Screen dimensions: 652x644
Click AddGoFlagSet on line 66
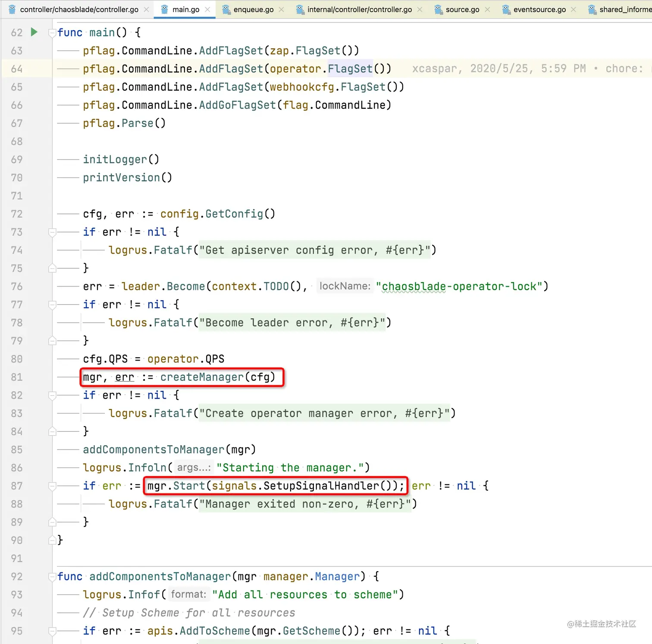tap(237, 105)
